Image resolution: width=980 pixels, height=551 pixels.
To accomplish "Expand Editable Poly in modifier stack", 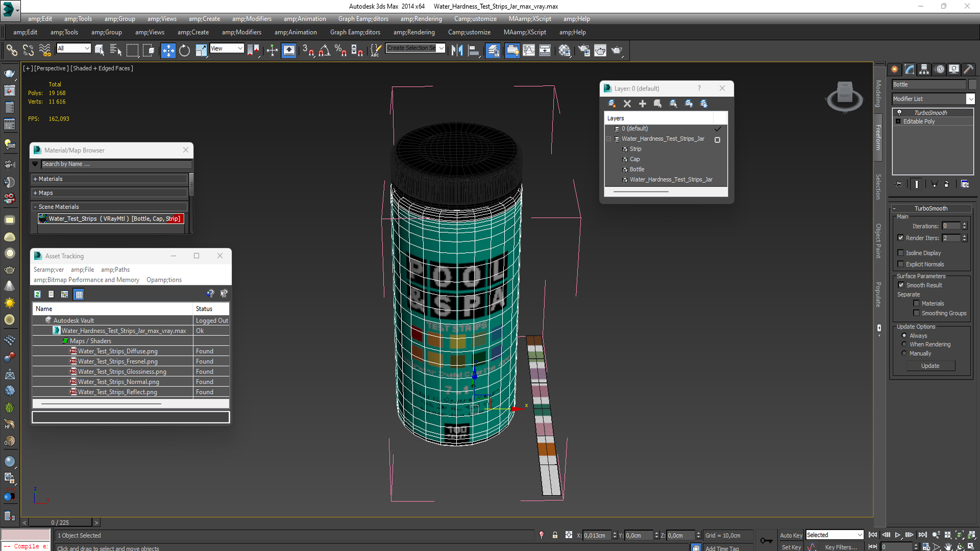I will (x=898, y=121).
